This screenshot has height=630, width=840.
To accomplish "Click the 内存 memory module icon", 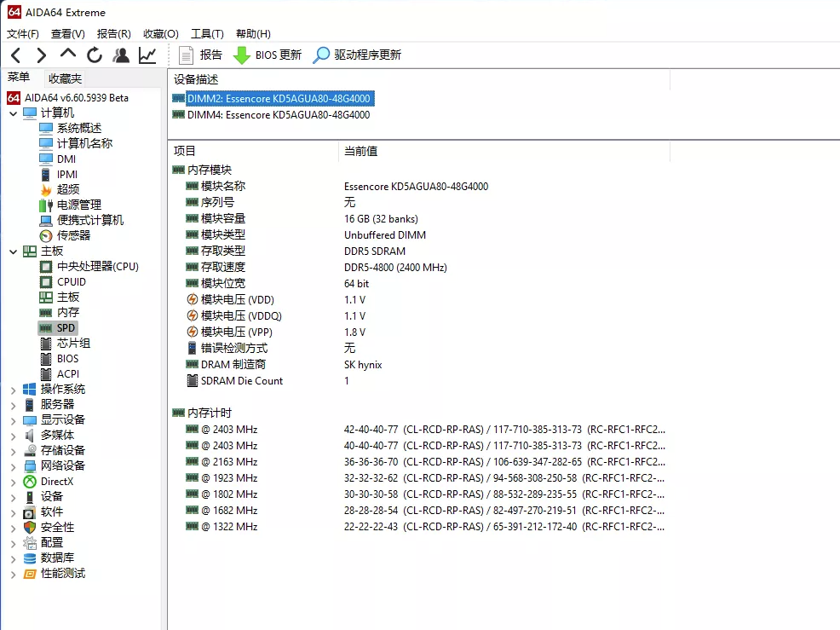I will pyautogui.click(x=46, y=313).
